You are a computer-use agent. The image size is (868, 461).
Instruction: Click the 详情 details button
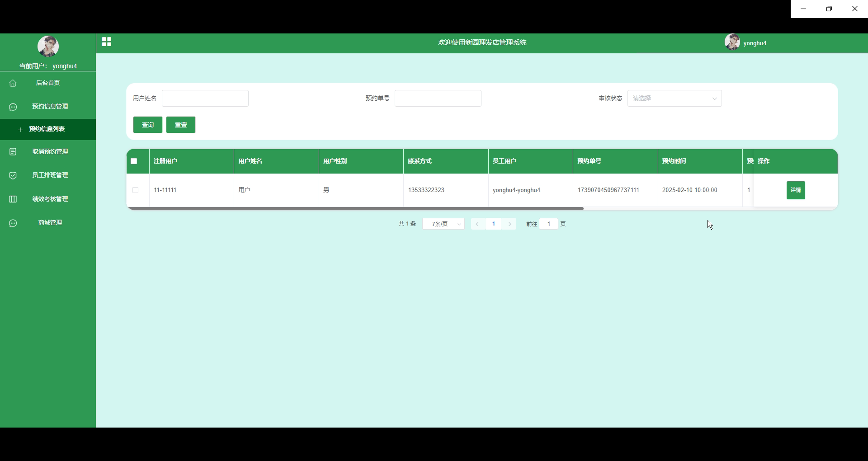[x=796, y=190]
